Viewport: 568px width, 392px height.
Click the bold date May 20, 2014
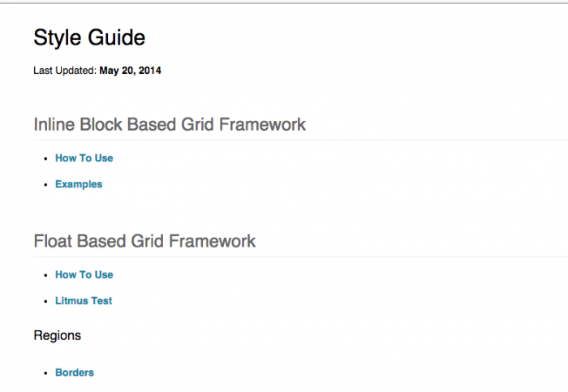tap(130, 71)
